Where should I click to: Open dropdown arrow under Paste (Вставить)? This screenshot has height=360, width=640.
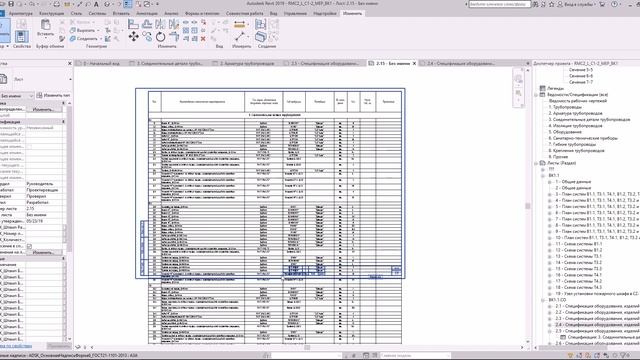pos(46,39)
